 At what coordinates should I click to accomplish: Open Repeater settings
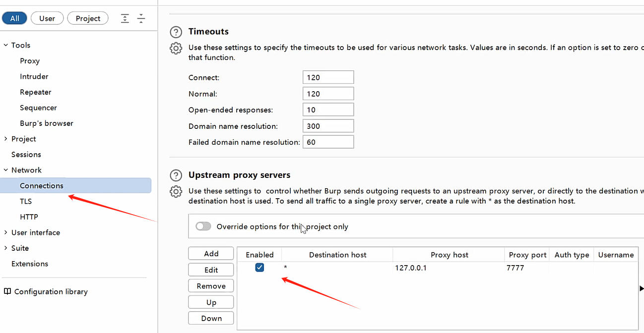pyautogui.click(x=36, y=92)
